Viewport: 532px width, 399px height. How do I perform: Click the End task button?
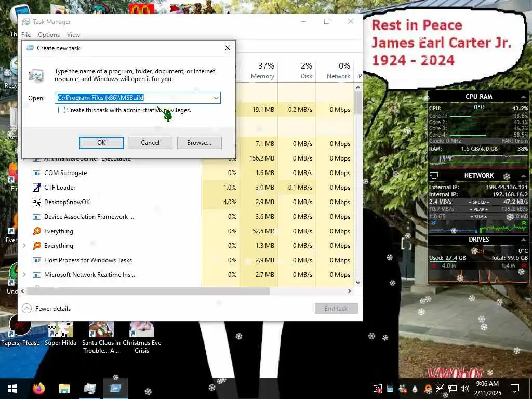[x=336, y=309]
